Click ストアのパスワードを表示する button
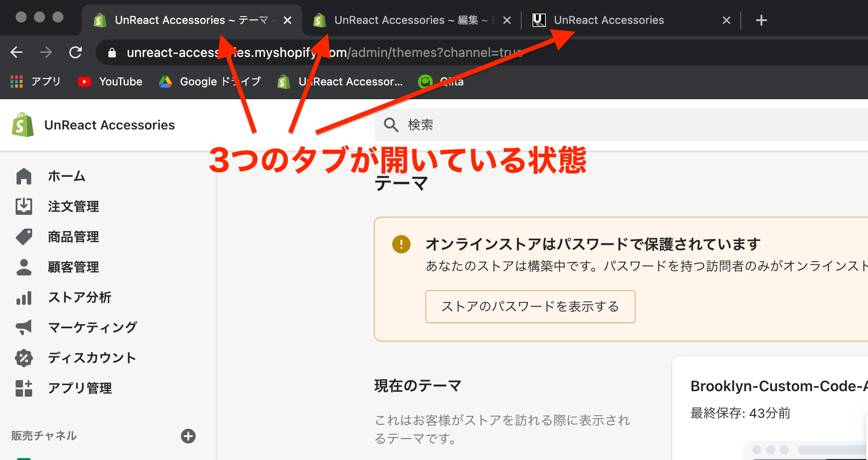 [530, 307]
